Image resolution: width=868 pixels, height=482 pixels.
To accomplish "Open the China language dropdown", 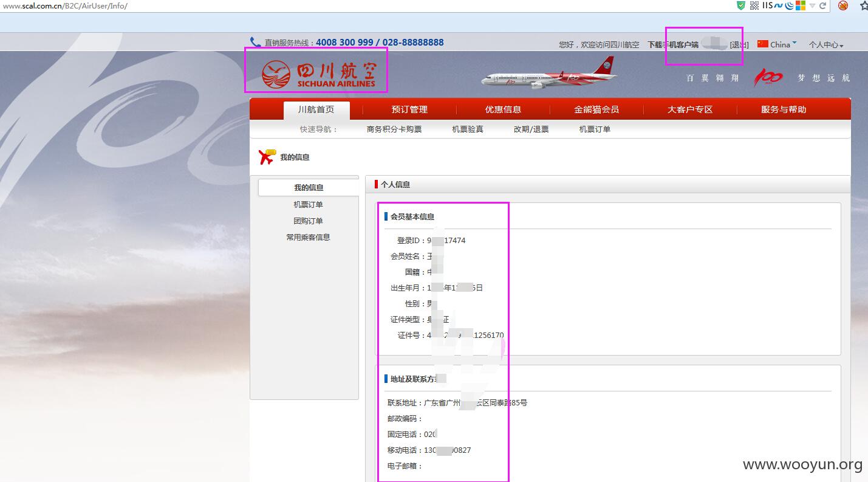I will click(x=784, y=44).
